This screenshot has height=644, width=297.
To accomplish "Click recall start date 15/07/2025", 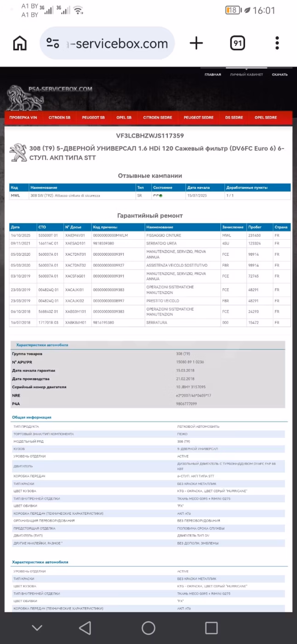I will (x=196, y=195).
